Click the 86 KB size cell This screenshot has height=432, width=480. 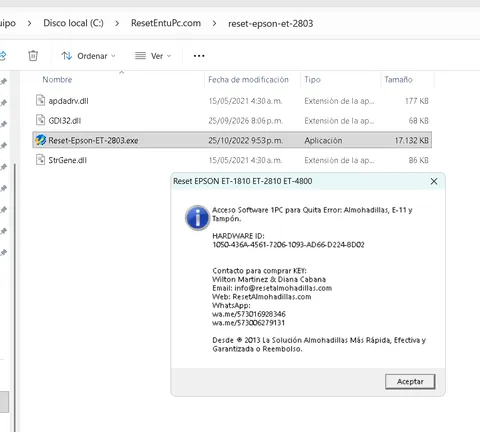coord(419,160)
